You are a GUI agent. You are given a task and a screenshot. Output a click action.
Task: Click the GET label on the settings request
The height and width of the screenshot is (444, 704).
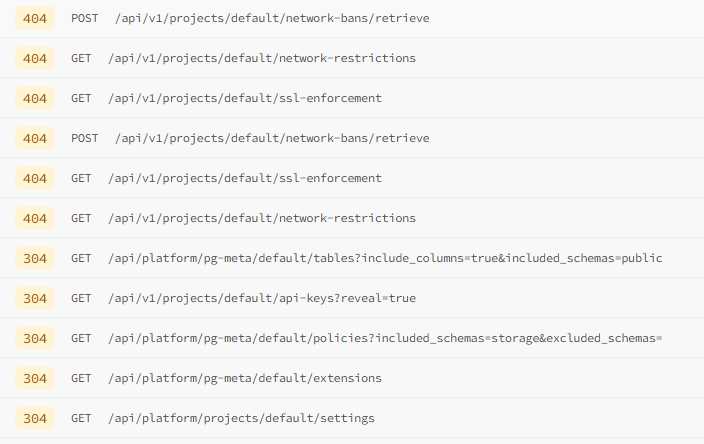tap(81, 418)
